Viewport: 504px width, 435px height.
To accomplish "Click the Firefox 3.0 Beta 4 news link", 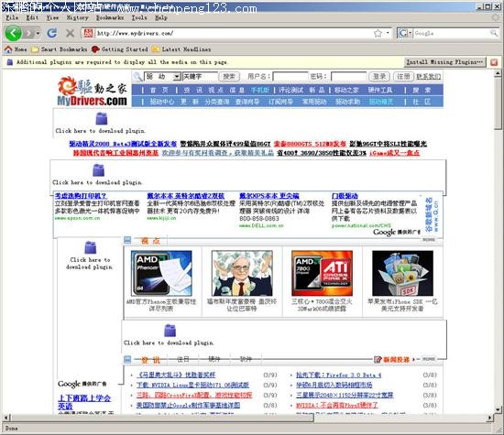I will [338, 375].
